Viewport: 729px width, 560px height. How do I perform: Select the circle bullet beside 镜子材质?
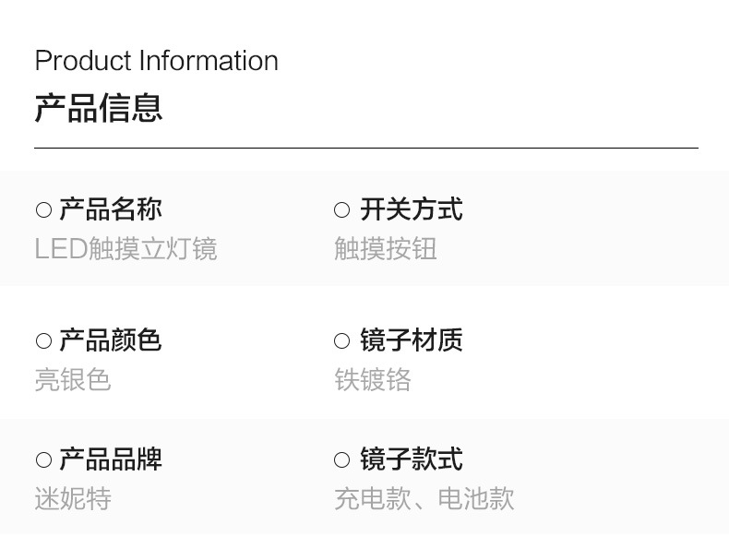coord(342,341)
